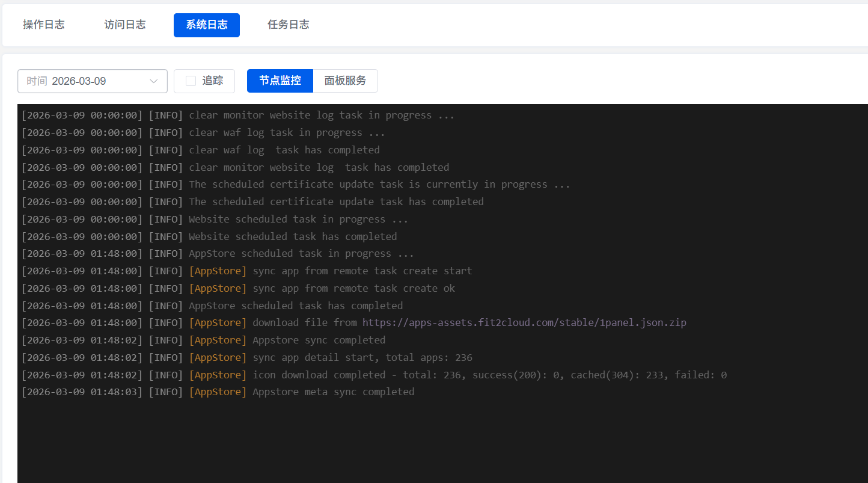This screenshot has height=483, width=868.
Task: Click the 'clear waf log task in progress' line
Action: pyautogui.click(x=287, y=133)
